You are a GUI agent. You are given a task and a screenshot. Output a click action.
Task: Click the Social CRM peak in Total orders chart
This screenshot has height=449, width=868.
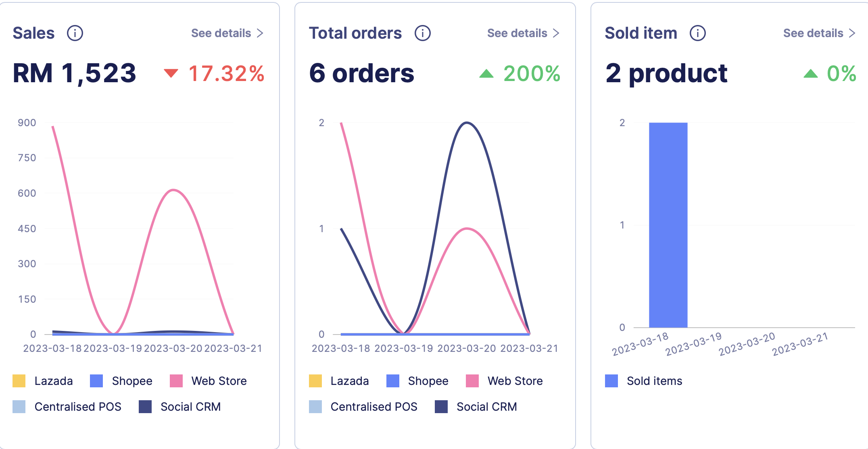[x=467, y=123]
